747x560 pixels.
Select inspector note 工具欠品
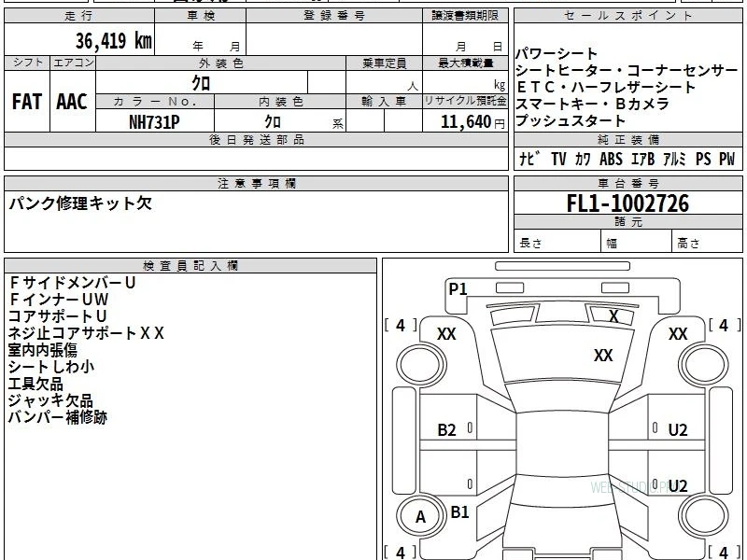pyautogui.click(x=35, y=384)
